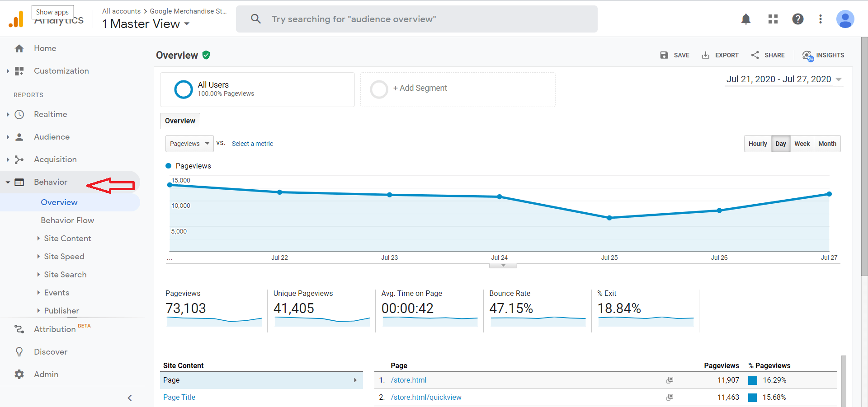The image size is (868, 407).
Task: Expand the Publisher submenu
Action: pyautogui.click(x=38, y=310)
